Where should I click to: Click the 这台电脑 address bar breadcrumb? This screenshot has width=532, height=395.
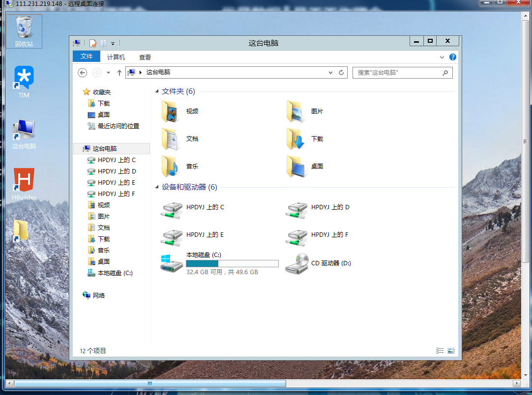[158, 72]
